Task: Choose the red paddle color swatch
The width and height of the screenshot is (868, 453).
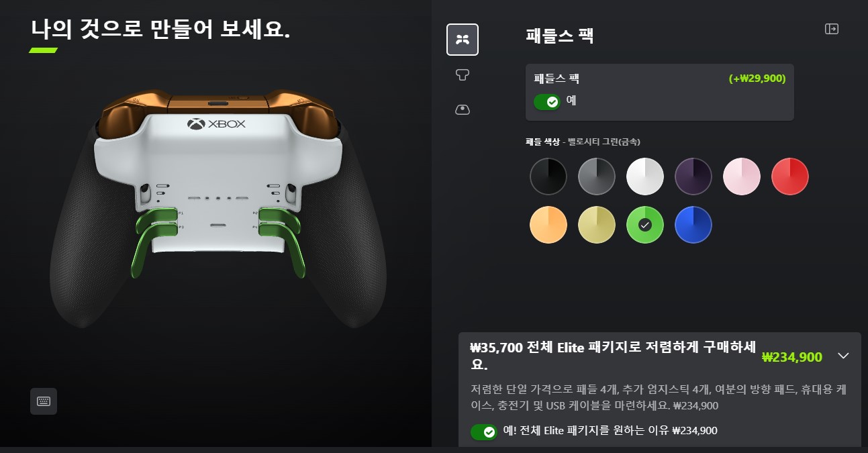Action: [x=790, y=177]
